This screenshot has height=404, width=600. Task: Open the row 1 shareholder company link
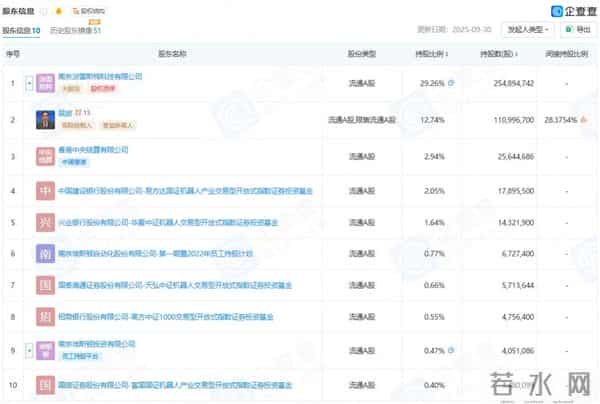pos(100,76)
